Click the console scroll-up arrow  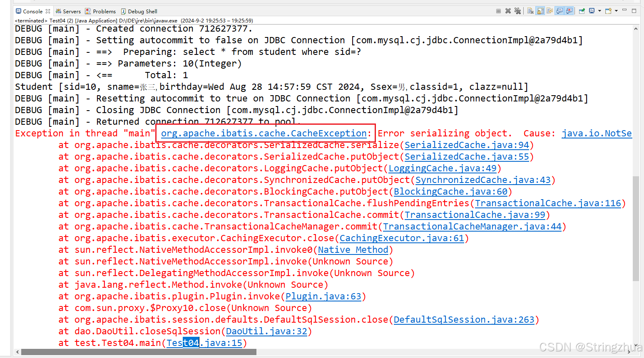(636, 29)
